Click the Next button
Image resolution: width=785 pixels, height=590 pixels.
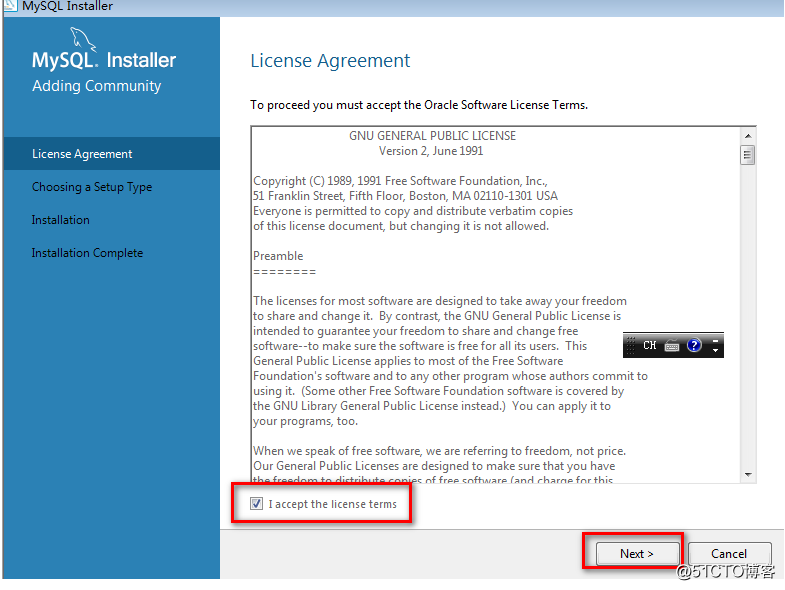pos(636,553)
